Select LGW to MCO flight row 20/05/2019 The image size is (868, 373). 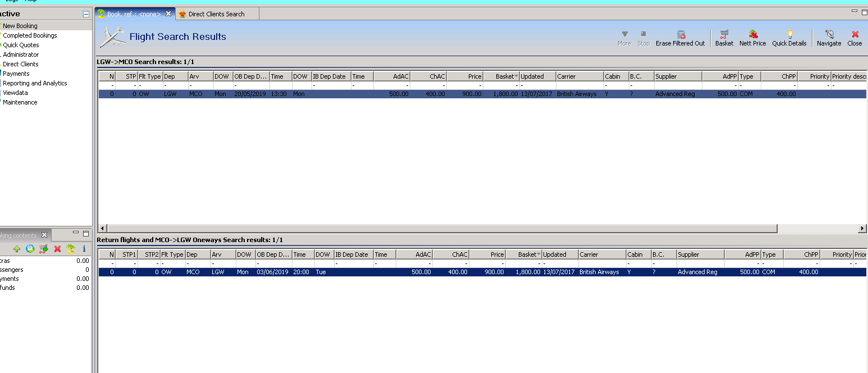pos(483,94)
